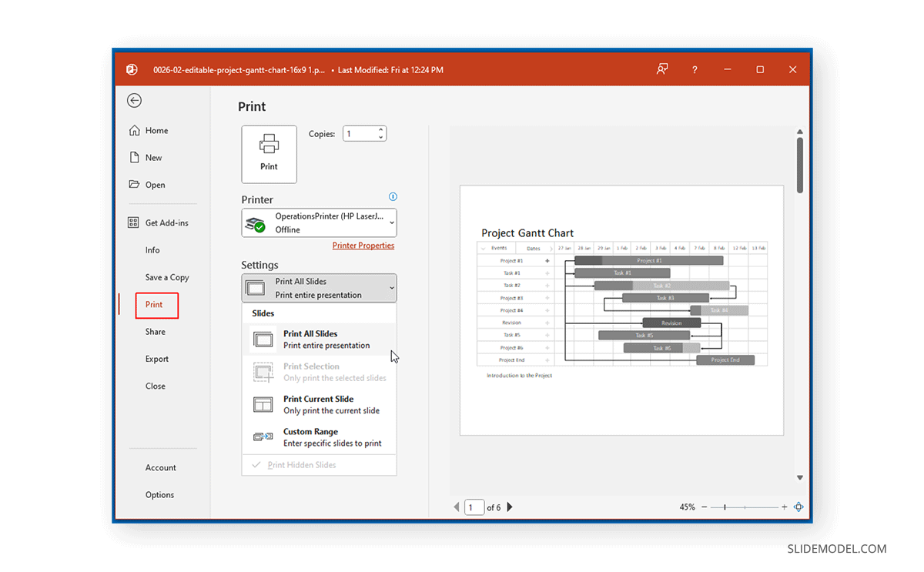This screenshot has height=572, width=924.
Task: Open Get Add-ins
Action: pos(166,223)
